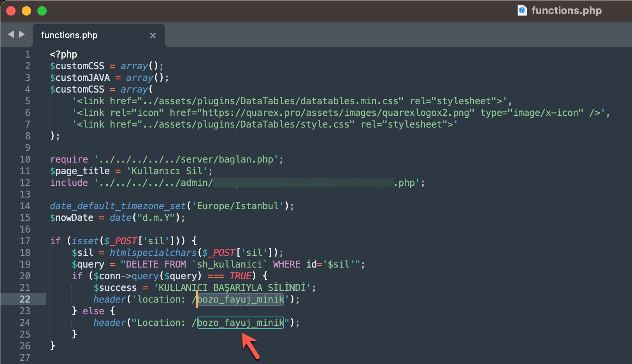
Task: Click 'bozo_fayuj_minik' on line 24
Action: coord(241,323)
